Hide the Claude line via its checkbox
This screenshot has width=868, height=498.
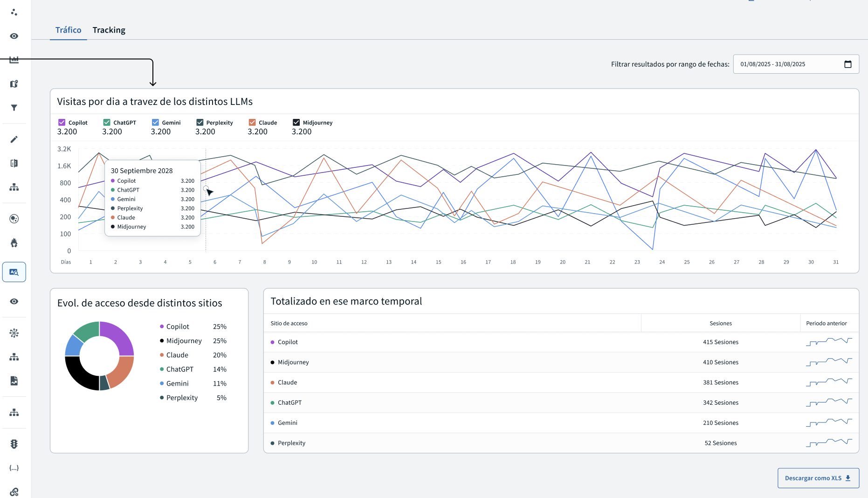[x=252, y=122]
